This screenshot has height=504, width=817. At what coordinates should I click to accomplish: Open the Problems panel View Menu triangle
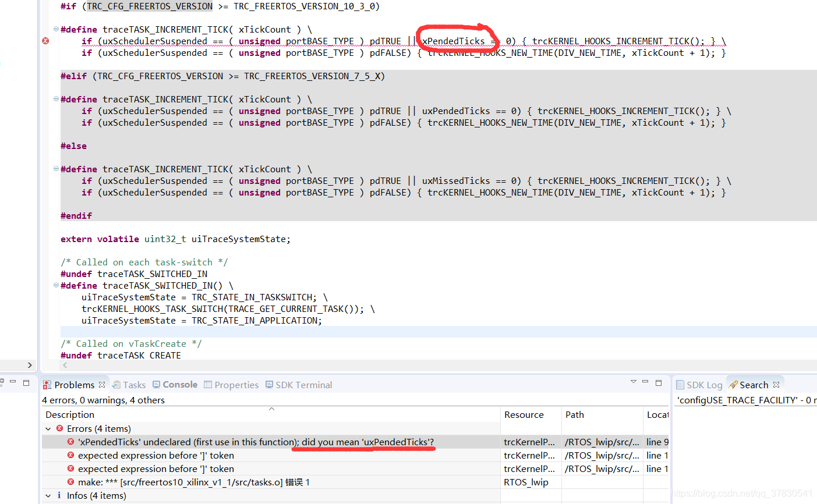pos(633,382)
